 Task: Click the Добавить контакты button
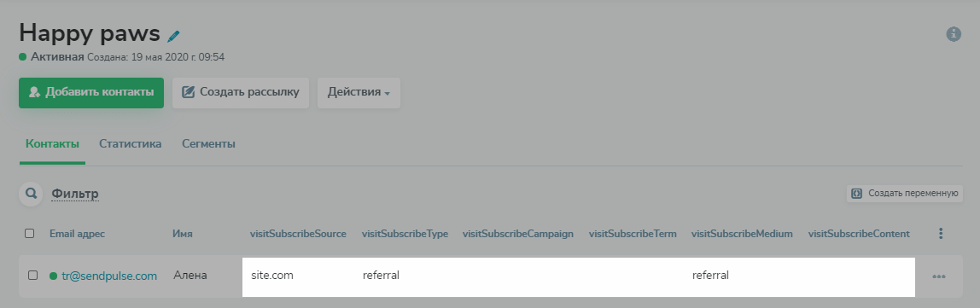click(91, 92)
